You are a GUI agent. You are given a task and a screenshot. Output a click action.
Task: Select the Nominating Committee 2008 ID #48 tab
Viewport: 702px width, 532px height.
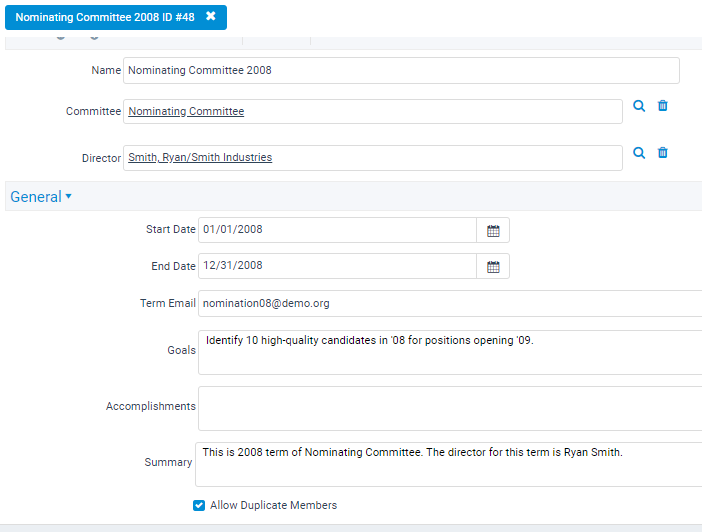[116, 17]
